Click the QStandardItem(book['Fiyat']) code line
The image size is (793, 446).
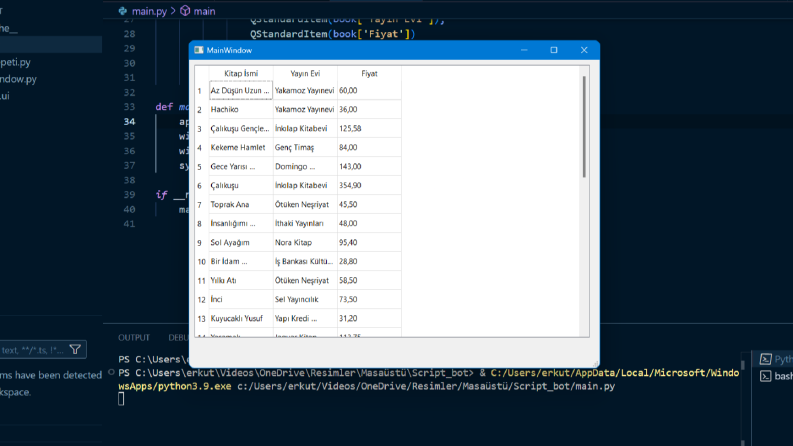click(x=332, y=34)
